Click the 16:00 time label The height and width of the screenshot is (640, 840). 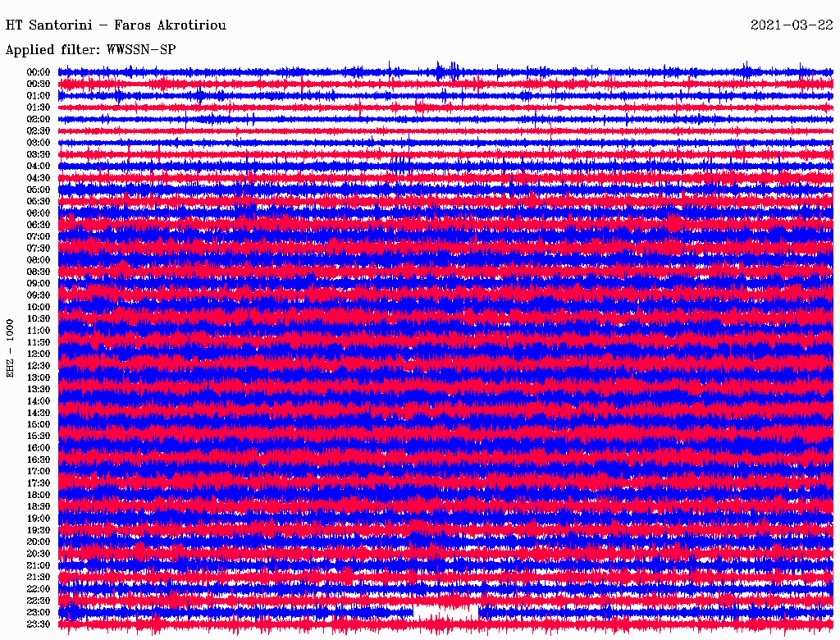click(x=39, y=449)
